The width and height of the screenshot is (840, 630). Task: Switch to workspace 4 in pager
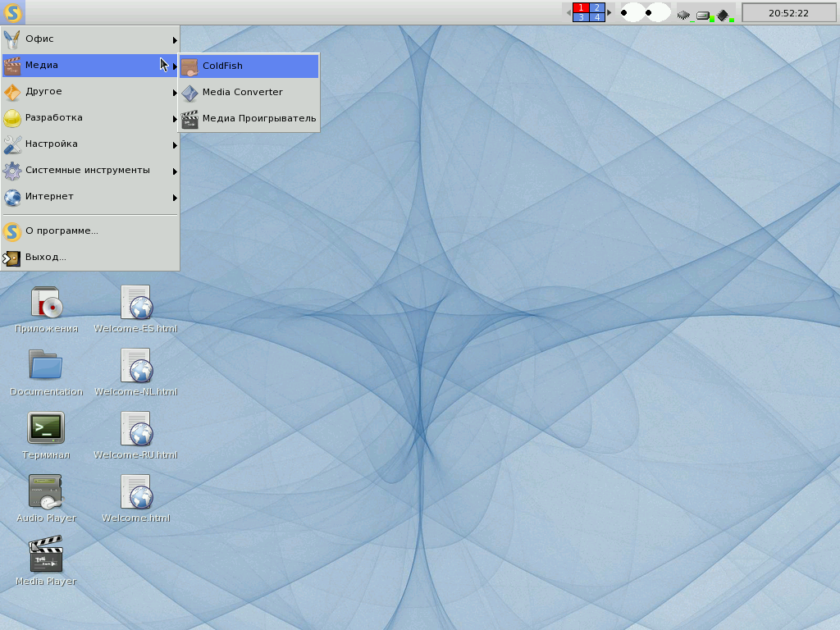point(597,17)
